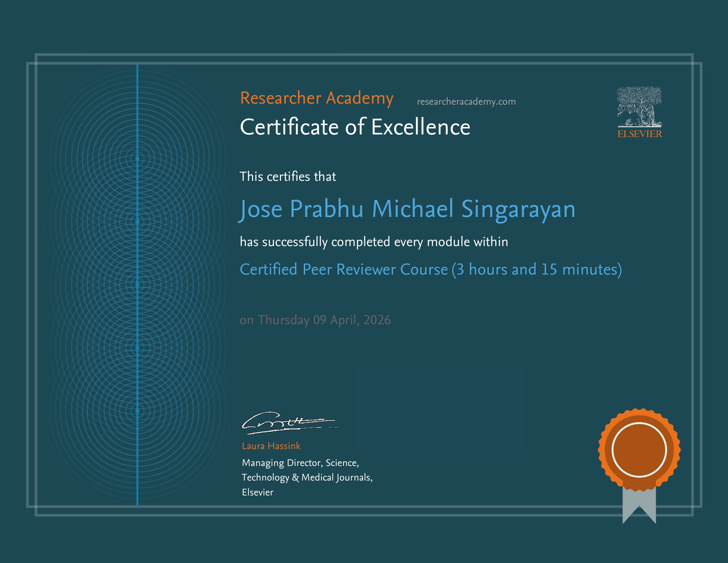
Task: Click the 'Researcher Academy' heading
Action: click(317, 98)
